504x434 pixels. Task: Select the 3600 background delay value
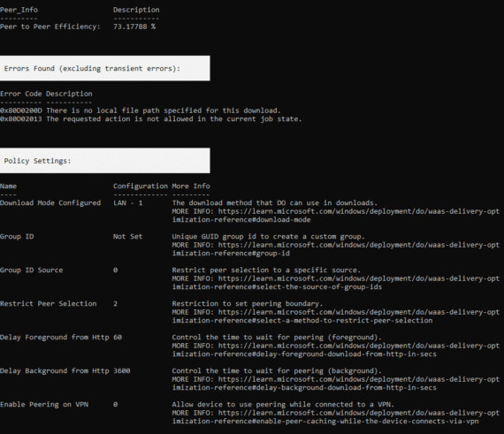pyautogui.click(x=122, y=371)
